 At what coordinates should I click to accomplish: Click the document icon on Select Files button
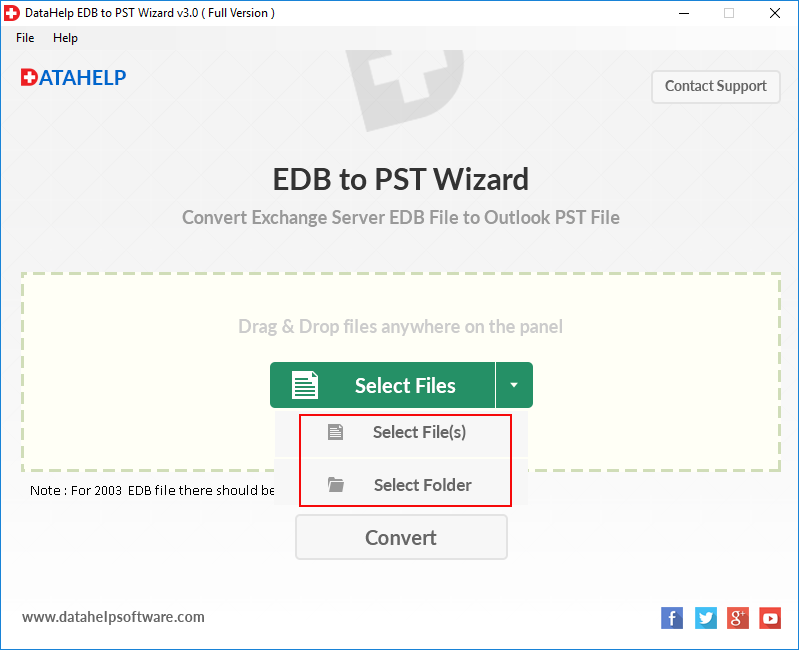click(305, 385)
